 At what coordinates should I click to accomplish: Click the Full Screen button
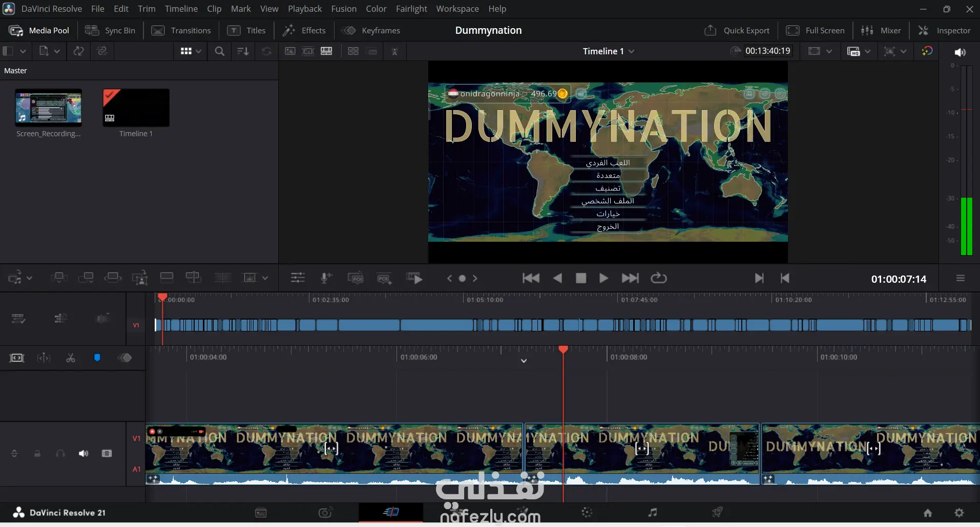(815, 31)
